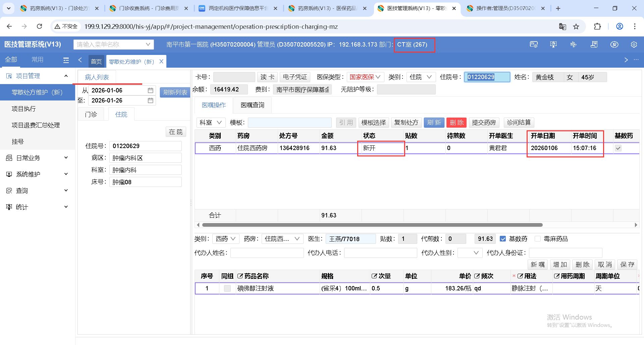Image resolution: width=644 pixels, height=345 pixels.
Task: Click the 代办人姓名 input field
Action: pos(267,253)
